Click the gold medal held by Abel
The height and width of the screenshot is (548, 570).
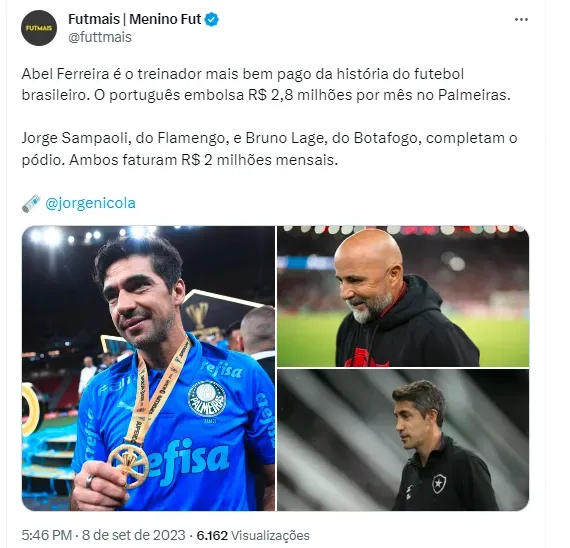click(128, 465)
